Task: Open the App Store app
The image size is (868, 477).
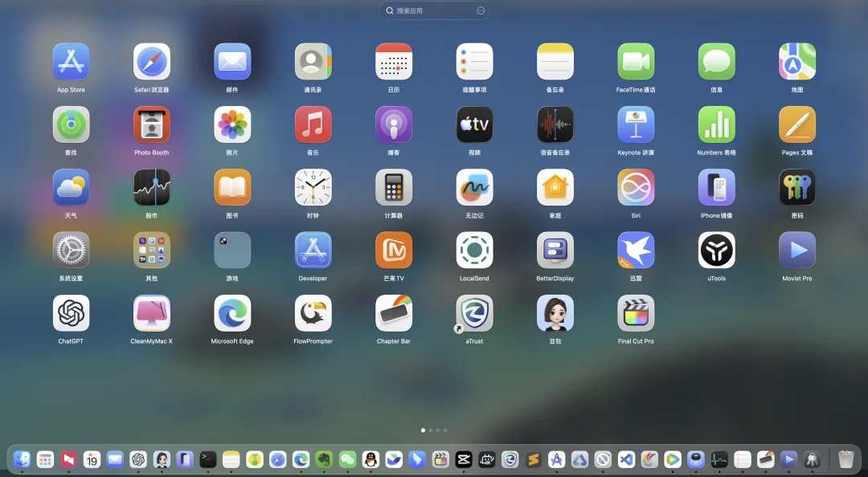Action: [x=71, y=61]
